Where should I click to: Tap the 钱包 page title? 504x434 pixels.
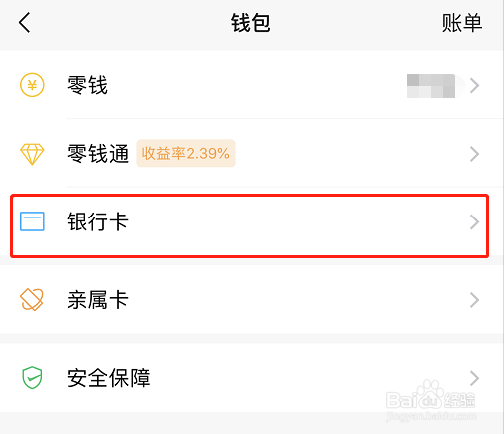coord(251,23)
